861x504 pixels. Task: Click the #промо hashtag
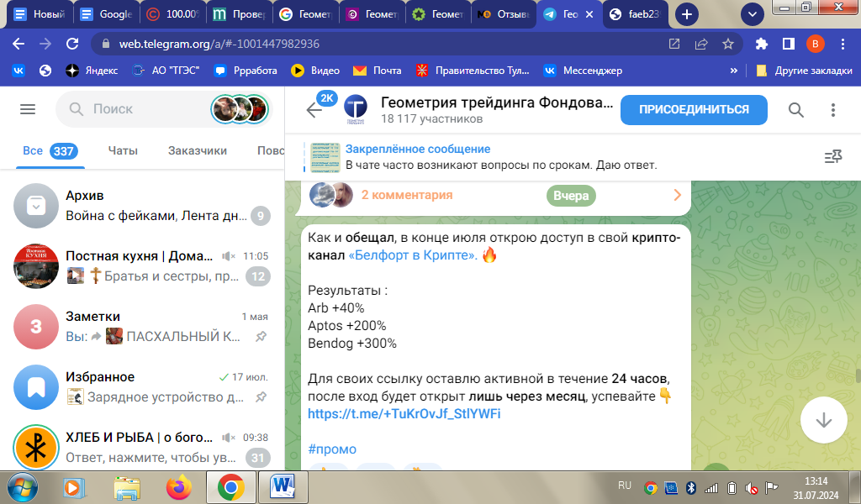pos(331,449)
